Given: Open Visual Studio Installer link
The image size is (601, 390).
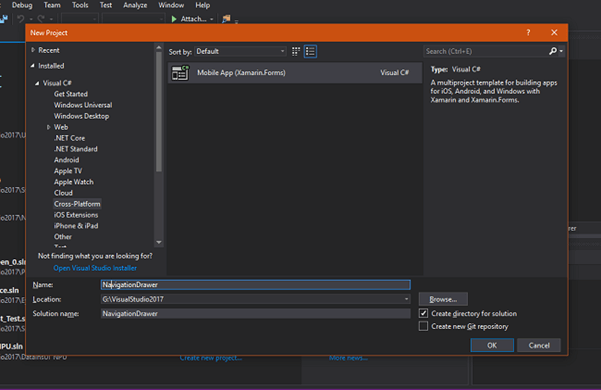Looking at the screenshot, I should click(95, 268).
